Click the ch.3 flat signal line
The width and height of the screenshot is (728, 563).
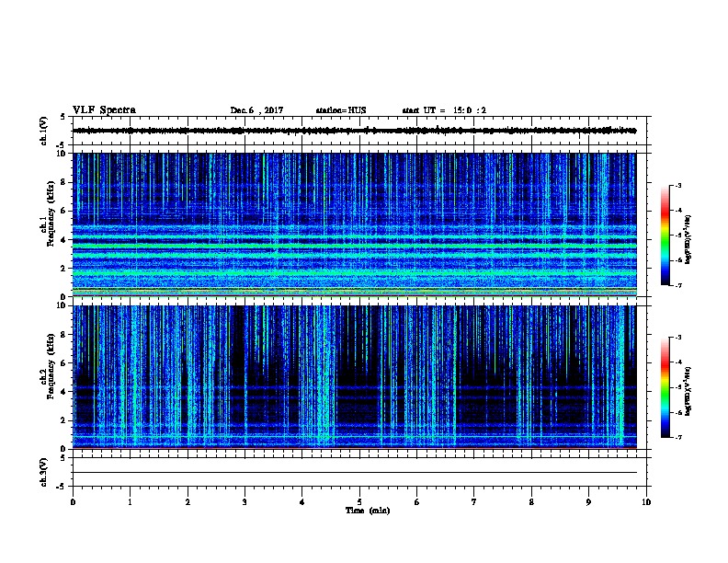tap(354, 473)
